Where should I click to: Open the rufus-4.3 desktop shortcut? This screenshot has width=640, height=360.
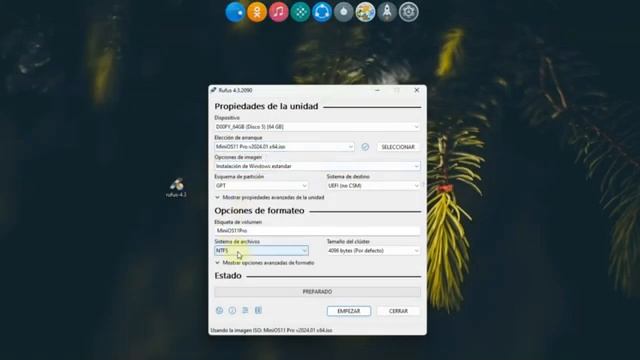pyautogui.click(x=176, y=188)
